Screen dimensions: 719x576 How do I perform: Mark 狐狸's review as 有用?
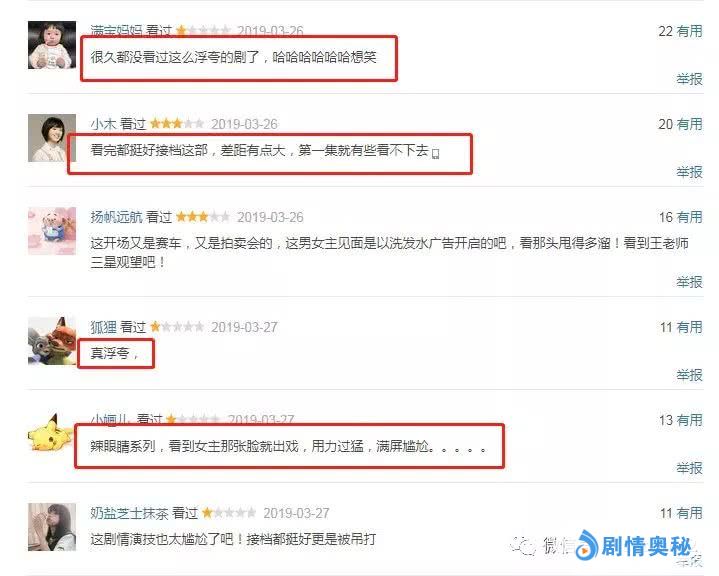pyautogui.click(x=689, y=327)
